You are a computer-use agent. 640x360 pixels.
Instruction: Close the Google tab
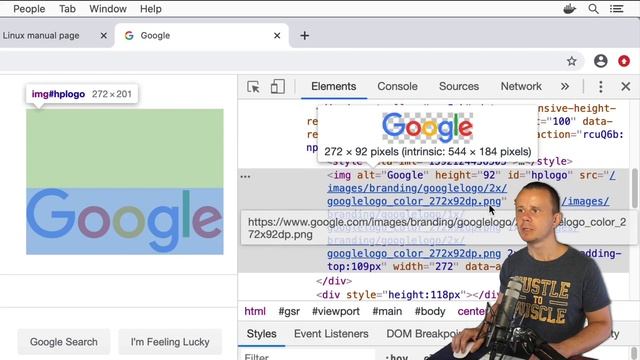(x=277, y=36)
